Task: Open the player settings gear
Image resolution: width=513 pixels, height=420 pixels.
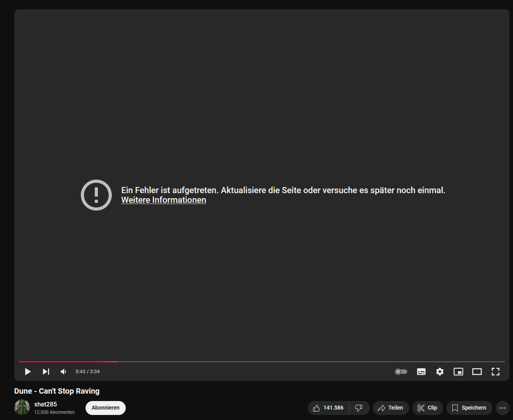Action: (x=440, y=372)
